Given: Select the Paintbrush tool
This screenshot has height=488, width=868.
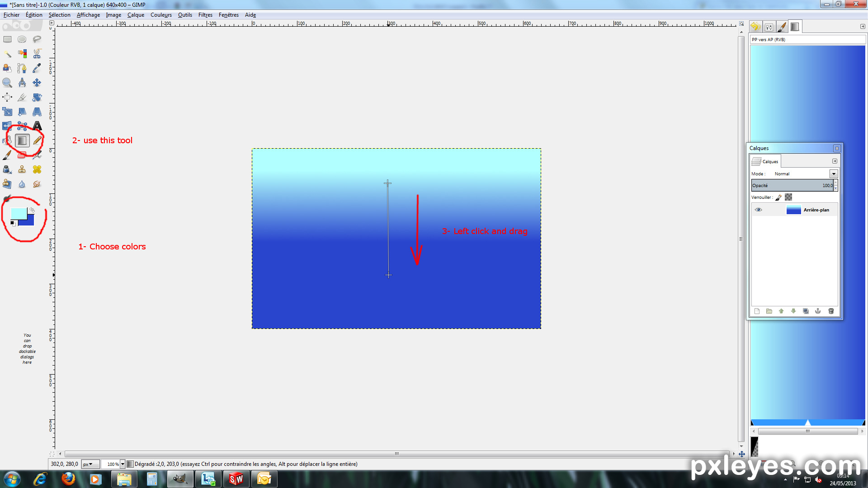Looking at the screenshot, I should [7, 155].
